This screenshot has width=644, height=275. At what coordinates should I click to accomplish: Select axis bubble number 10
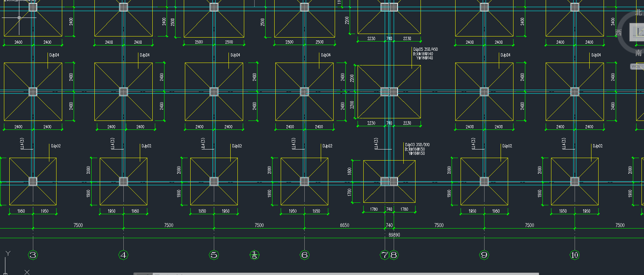click(x=575, y=255)
